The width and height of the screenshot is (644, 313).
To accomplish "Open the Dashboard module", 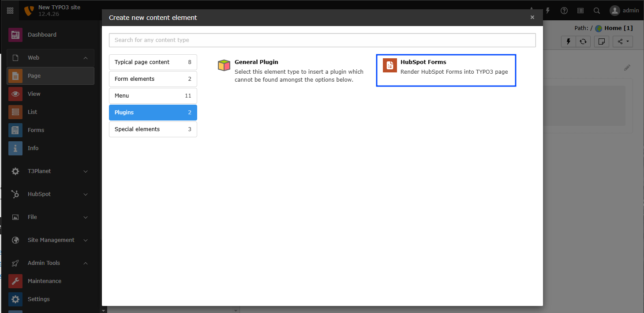I will coord(50,35).
